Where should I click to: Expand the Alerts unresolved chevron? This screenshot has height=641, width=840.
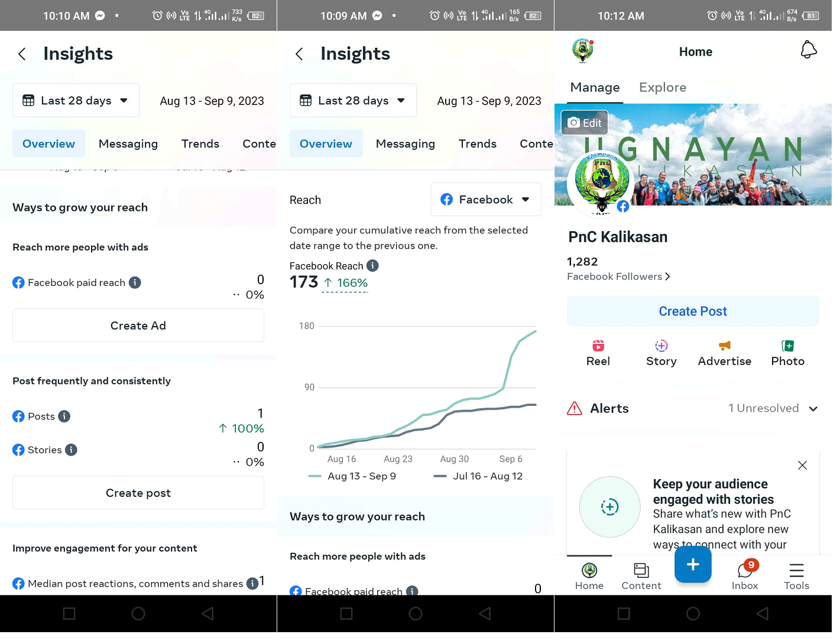point(813,409)
